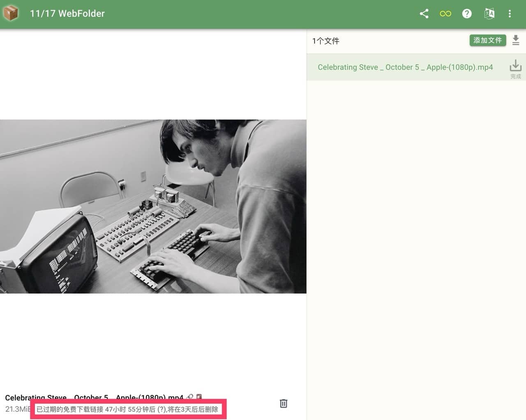The image size is (526, 420).
Task: Click the 1个文件 file count label
Action: pyautogui.click(x=325, y=41)
